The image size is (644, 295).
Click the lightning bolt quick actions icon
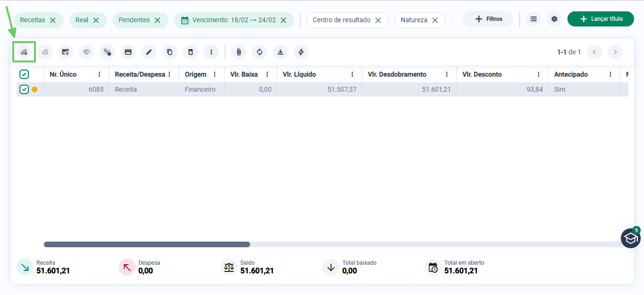[x=301, y=52]
